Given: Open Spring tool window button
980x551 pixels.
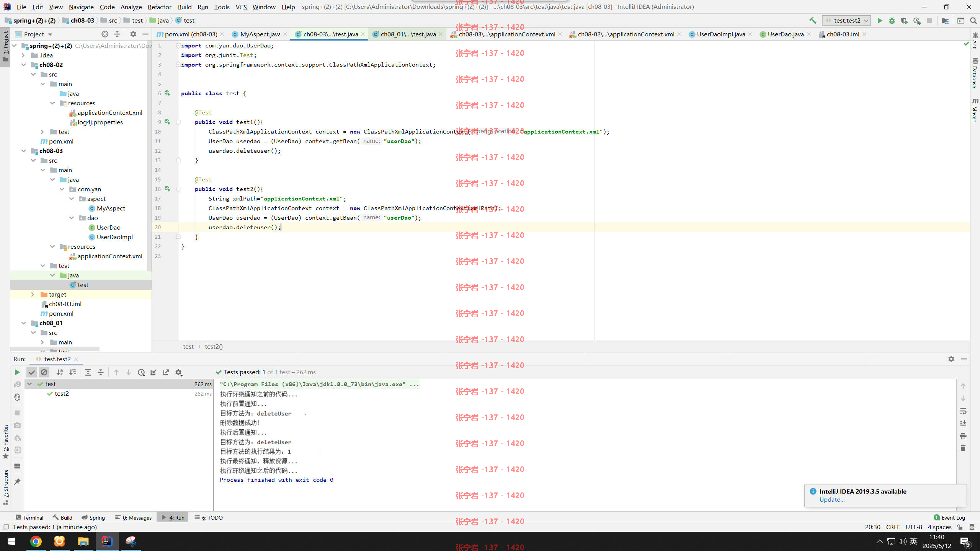Looking at the screenshot, I should tap(93, 517).
